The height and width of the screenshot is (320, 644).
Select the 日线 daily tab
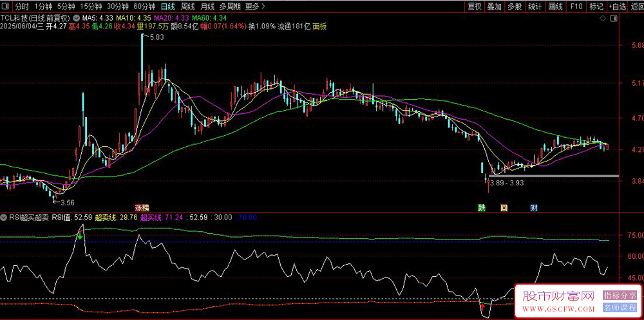[167, 6]
